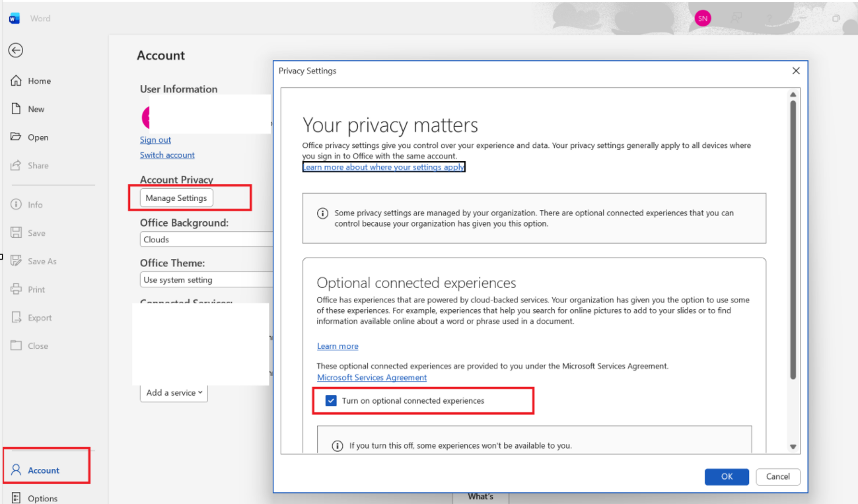Click the 'Privacy Settings' dialog title
The image size is (858, 504).
[x=307, y=71]
